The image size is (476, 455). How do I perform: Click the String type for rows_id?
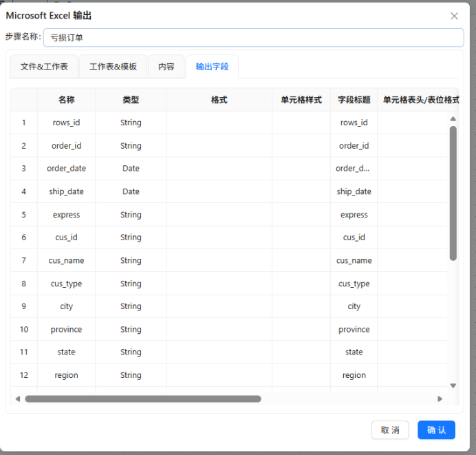pyautogui.click(x=131, y=123)
